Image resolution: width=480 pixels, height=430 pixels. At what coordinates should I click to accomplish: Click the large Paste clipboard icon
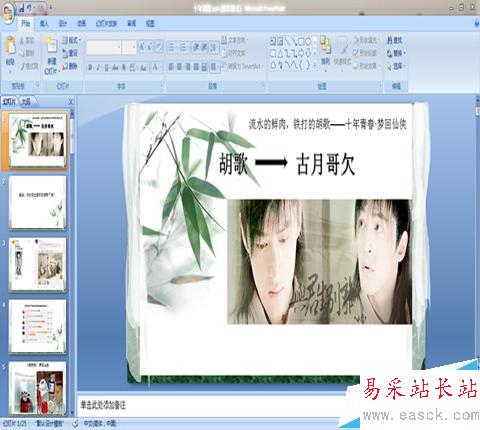pos(11,46)
